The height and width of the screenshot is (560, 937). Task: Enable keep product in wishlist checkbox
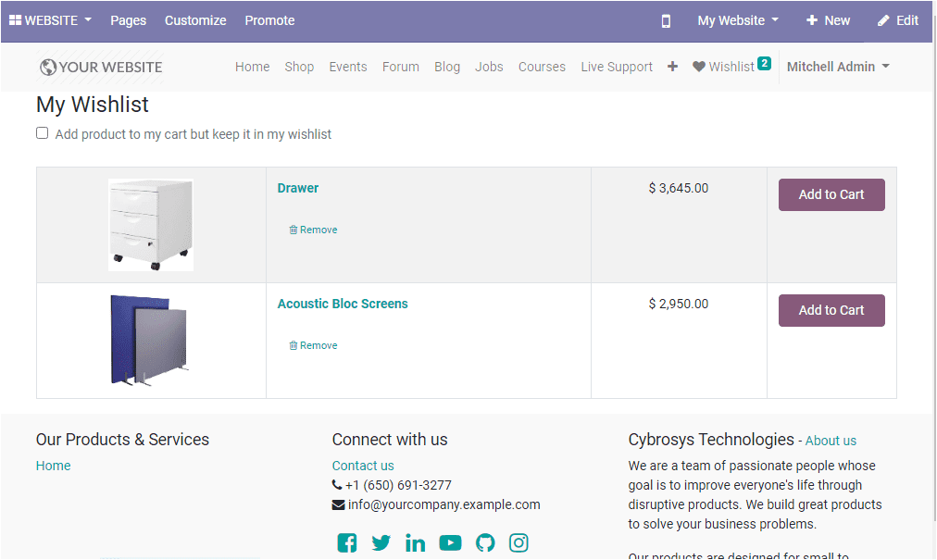[42, 133]
